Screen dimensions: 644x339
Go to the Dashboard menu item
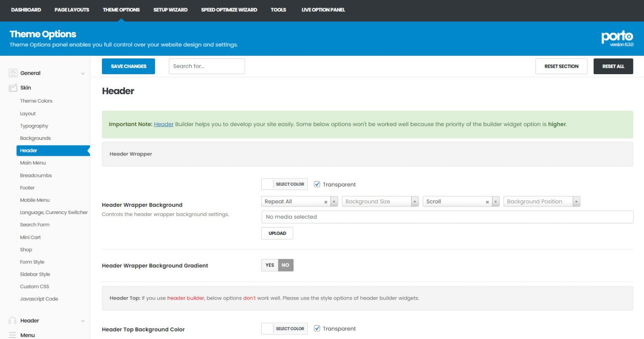click(26, 10)
